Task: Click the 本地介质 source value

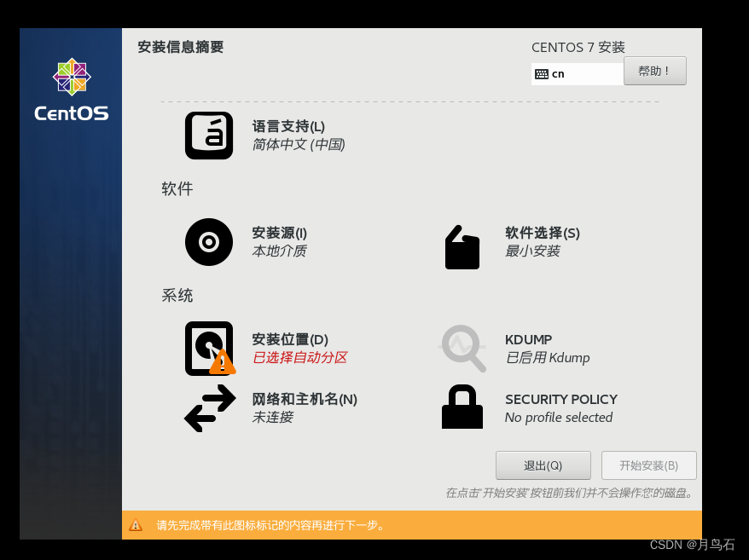Action: (x=279, y=251)
